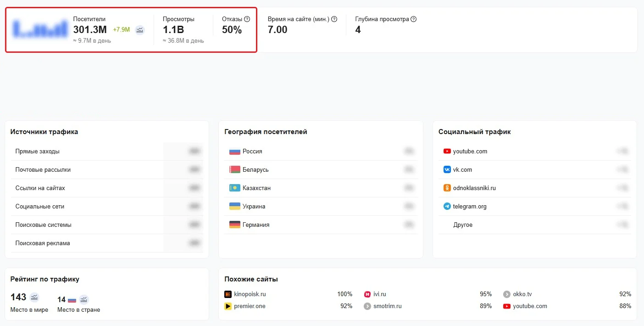The width and height of the screenshot is (644, 326).
Task: Click the Russian flag beside country rank
Action: tap(72, 300)
